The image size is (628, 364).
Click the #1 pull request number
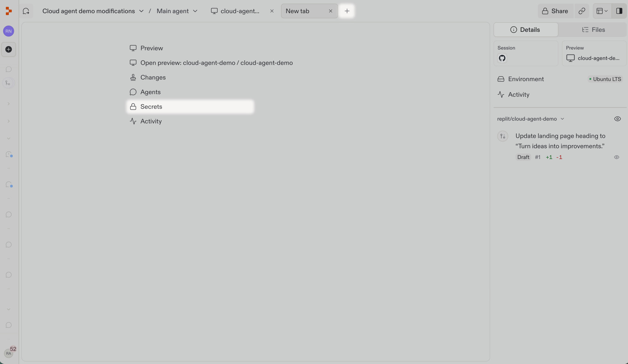pos(538,157)
